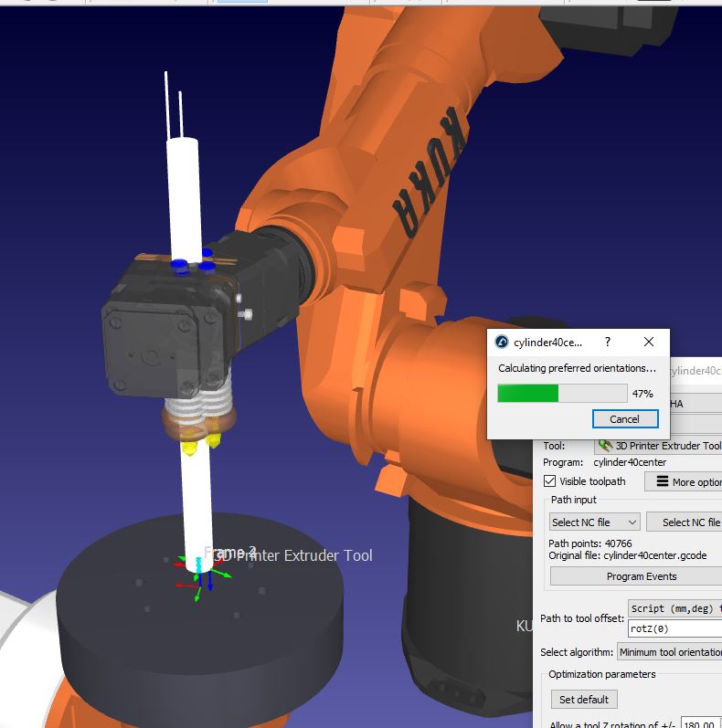Click 'Calculating preferred orientations...' message

click(577, 368)
